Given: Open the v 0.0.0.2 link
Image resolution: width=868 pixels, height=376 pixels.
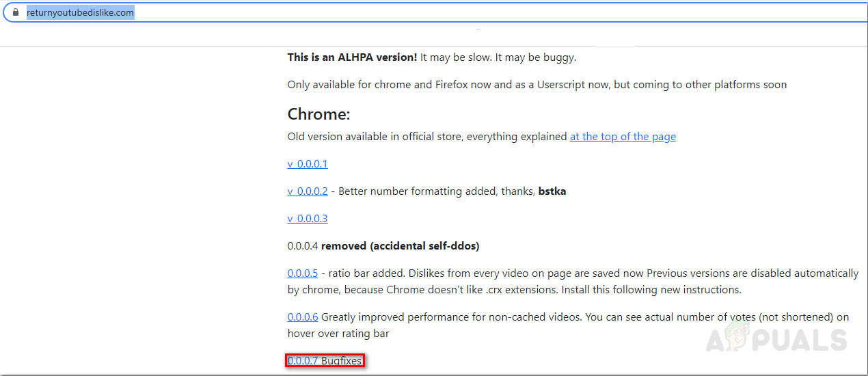Looking at the screenshot, I should 308,191.
